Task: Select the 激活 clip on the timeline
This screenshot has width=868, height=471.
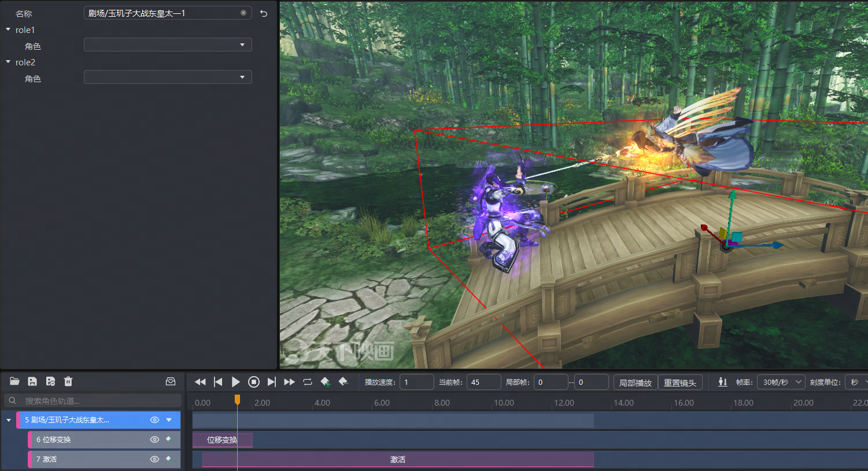Action: (x=398, y=459)
